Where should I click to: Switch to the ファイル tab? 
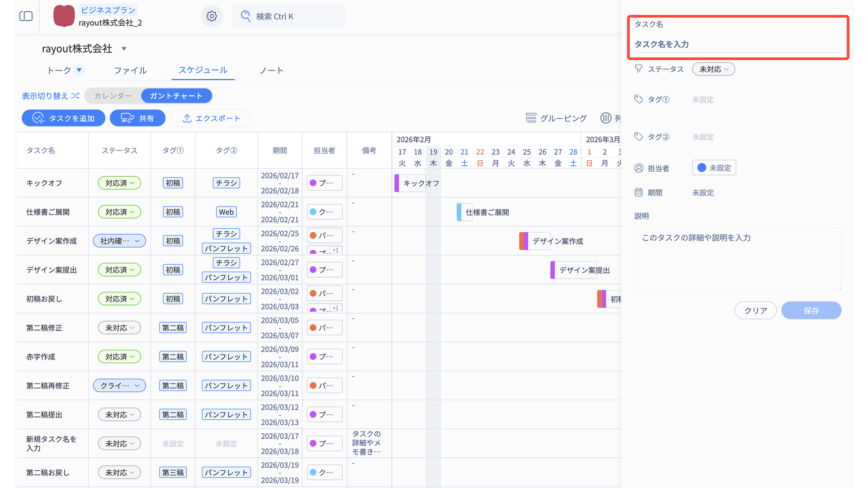[130, 70]
